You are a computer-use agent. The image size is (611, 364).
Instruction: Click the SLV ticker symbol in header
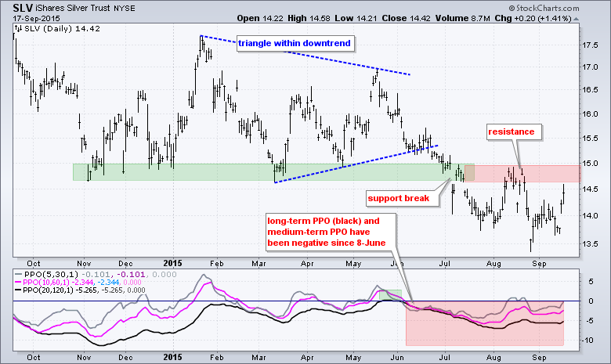click(x=23, y=8)
